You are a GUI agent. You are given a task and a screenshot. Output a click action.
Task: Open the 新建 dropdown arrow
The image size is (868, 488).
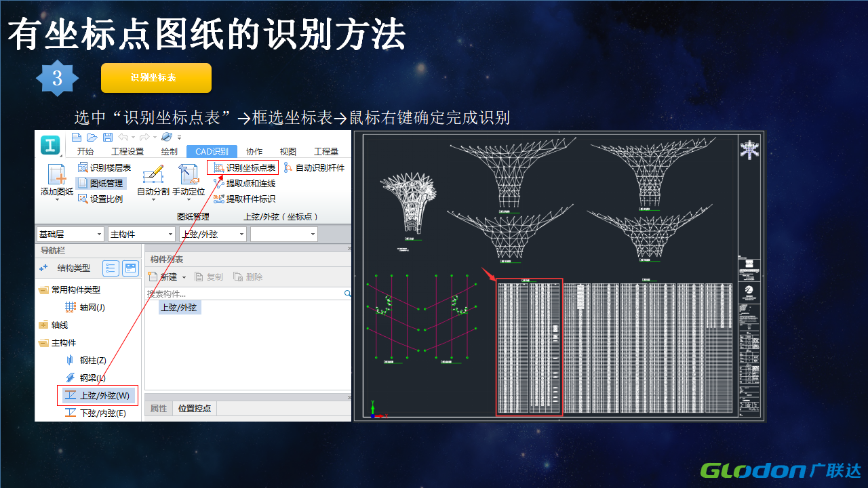pyautogui.click(x=183, y=277)
